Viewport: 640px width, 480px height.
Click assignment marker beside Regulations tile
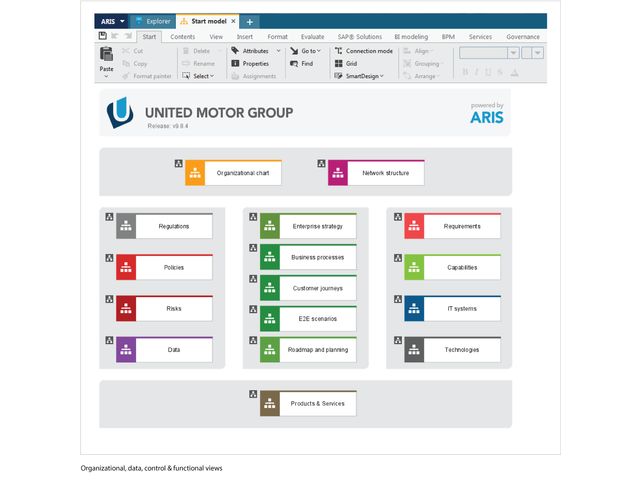[108, 216]
